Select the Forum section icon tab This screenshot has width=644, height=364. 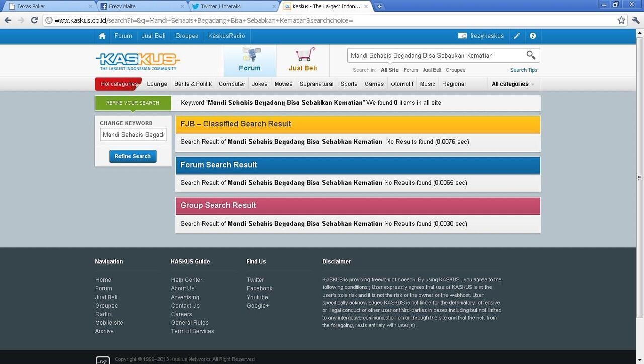point(250,60)
